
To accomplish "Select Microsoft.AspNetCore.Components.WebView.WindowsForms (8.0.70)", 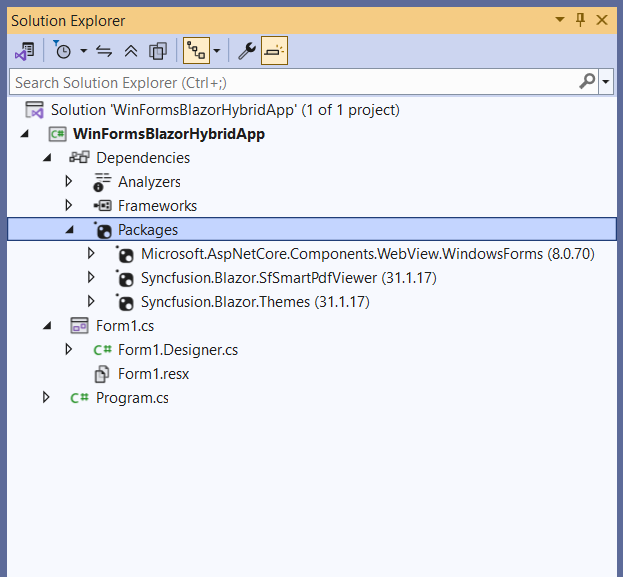I will click(x=368, y=254).
